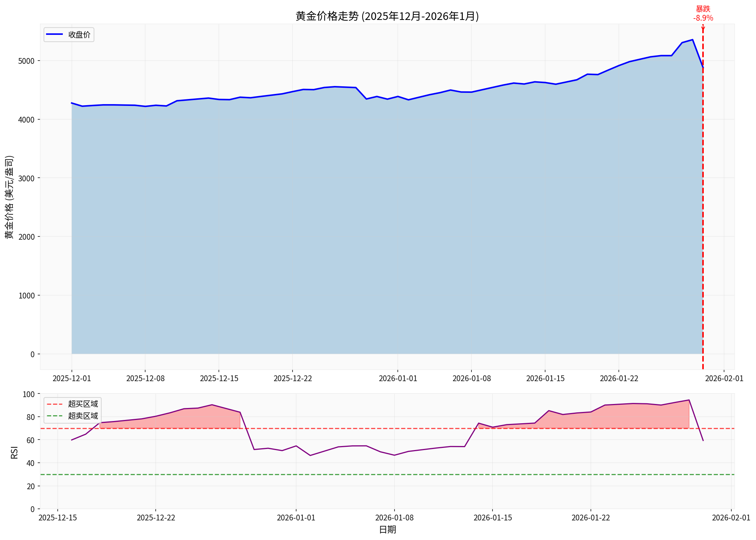Click the 100 tick on the RSI axis
The width and height of the screenshot is (756, 540).
coord(29,394)
